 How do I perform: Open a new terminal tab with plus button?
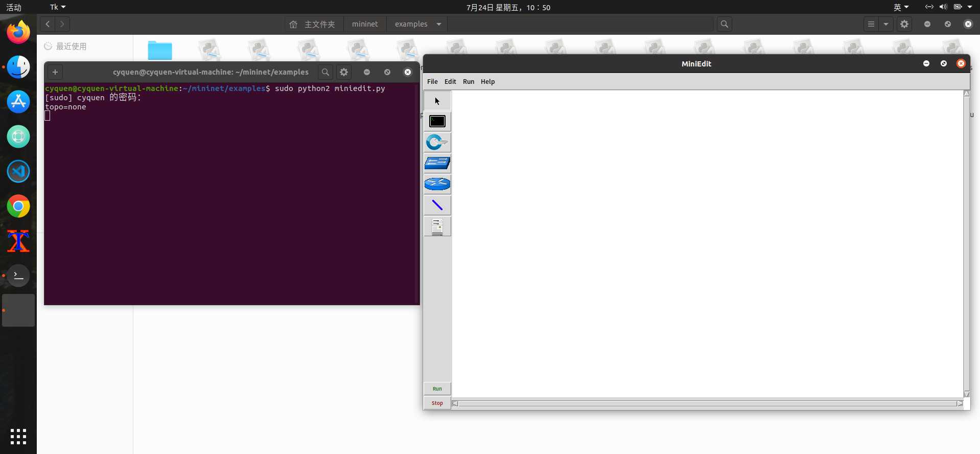[x=55, y=72]
